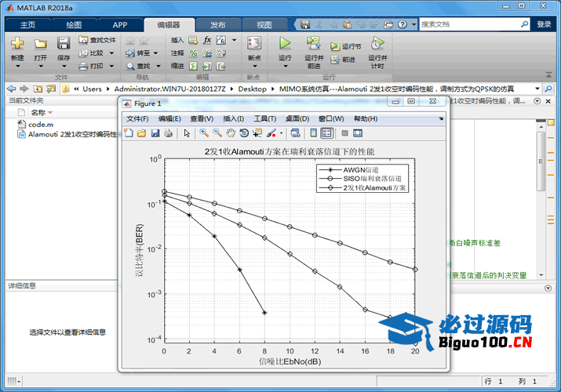
Task: Click Zoom In tool in Figure 1
Action: [204, 133]
